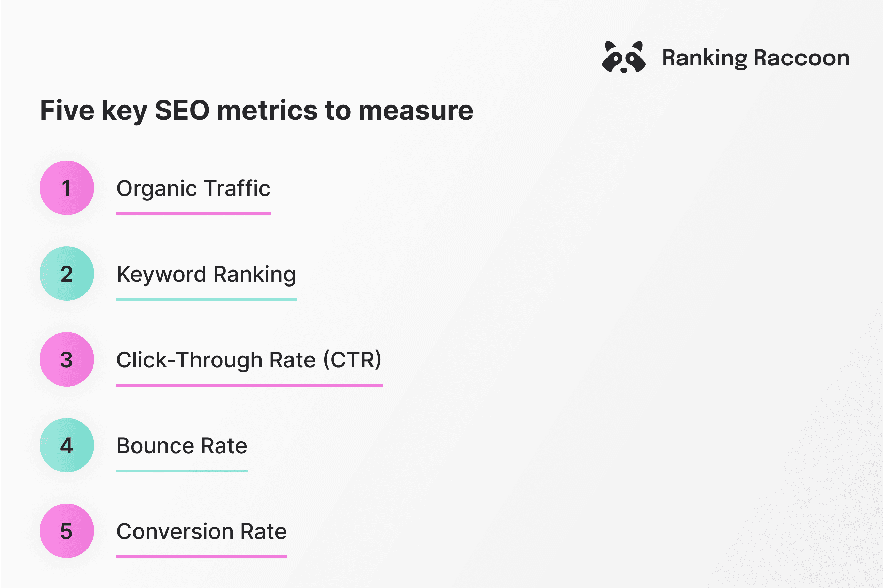Screen dimensions: 883x588
Task: Select the pink number 3 circle
Action: (x=67, y=359)
